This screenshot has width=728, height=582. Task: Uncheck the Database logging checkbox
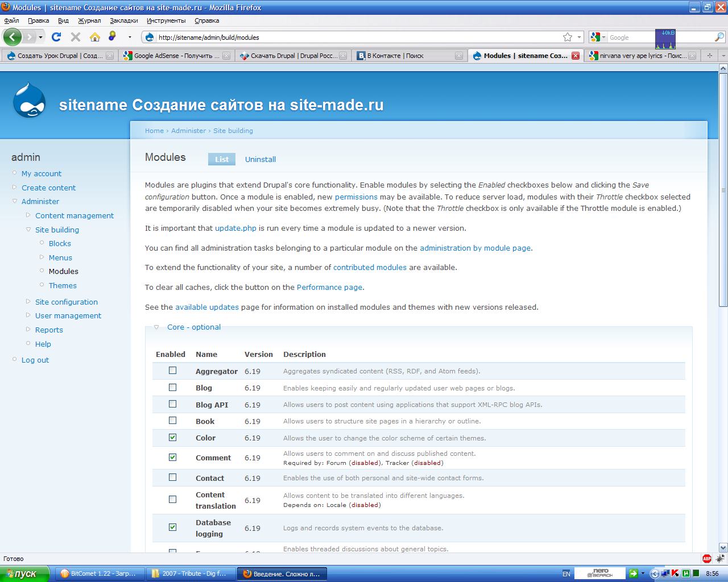[172, 527]
